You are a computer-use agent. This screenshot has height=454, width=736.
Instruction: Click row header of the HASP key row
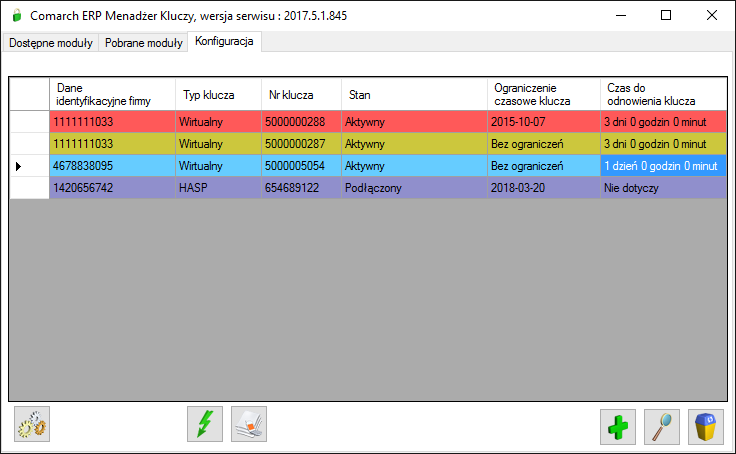[29, 188]
